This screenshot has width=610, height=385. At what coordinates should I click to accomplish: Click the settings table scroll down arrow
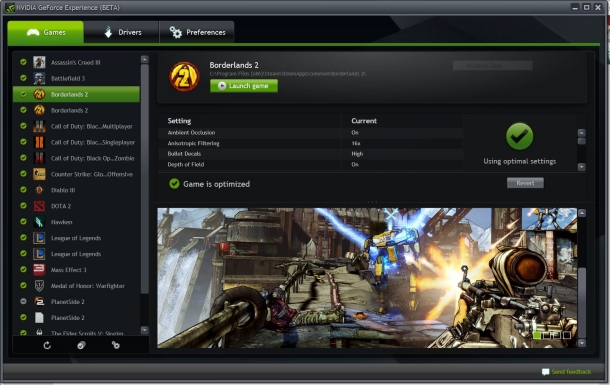tap(582, 167)
